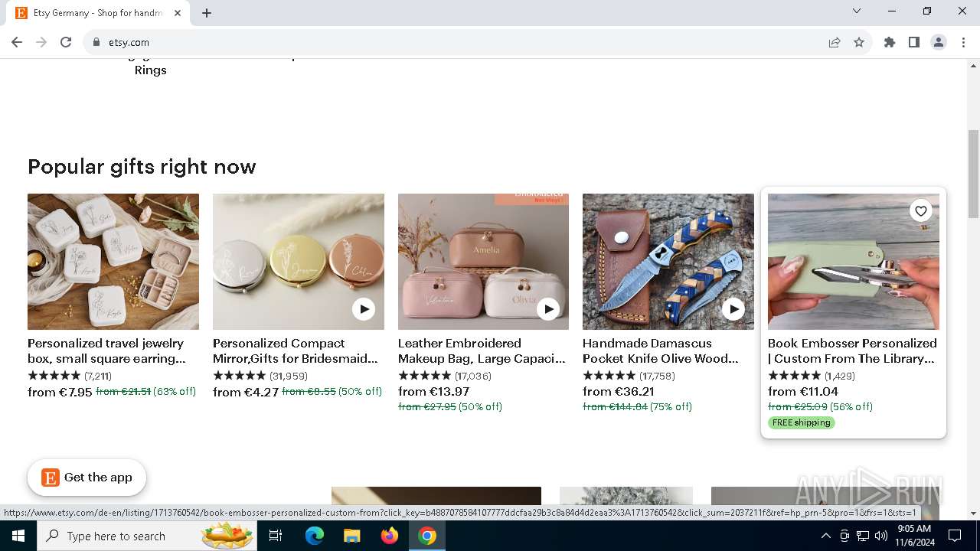Viewport: 980px width, 551px height.
Task: Reload the Etsy page
Action: coord(66,42)
